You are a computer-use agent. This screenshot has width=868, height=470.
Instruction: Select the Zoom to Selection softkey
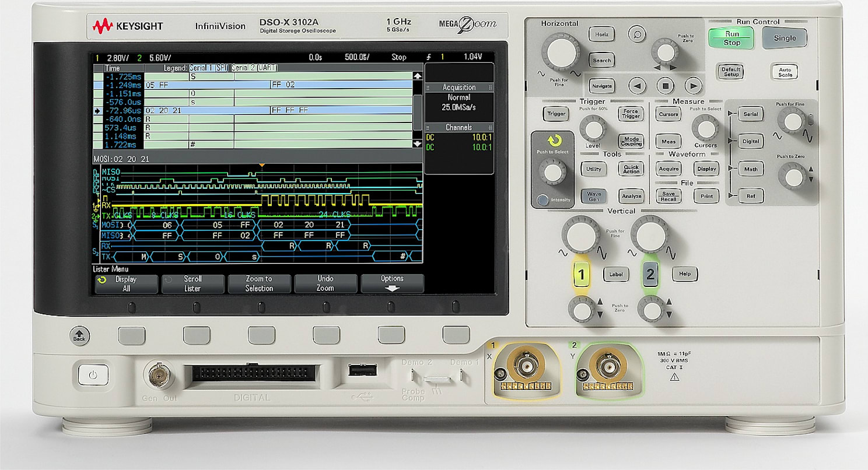tap(260, 282)
